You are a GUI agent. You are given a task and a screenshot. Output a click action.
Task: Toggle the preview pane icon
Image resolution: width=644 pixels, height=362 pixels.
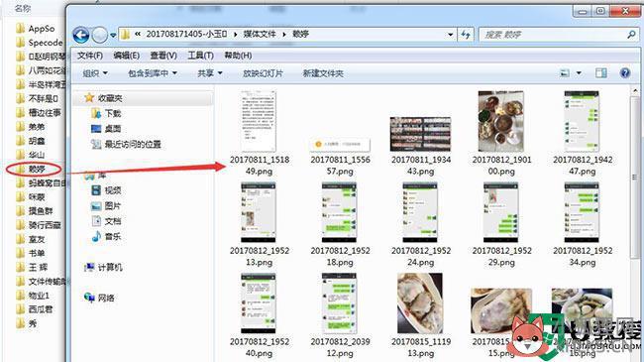click(x=600, y=73)
